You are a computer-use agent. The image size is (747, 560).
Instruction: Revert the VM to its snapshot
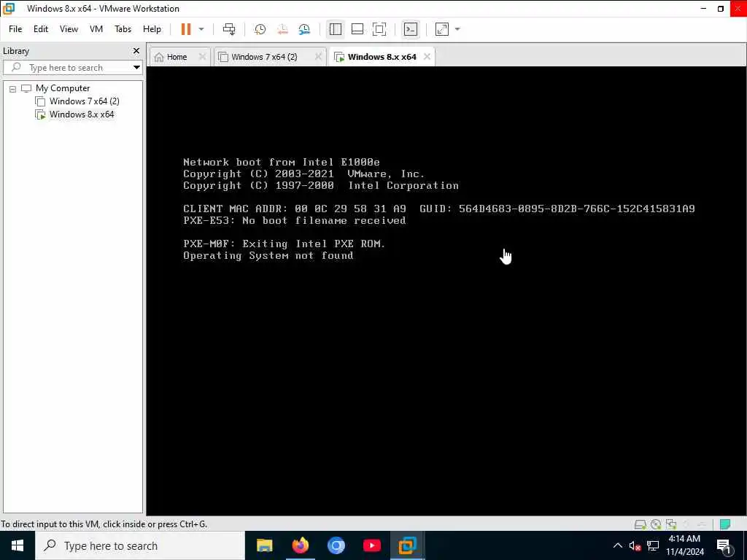[282, 29]
